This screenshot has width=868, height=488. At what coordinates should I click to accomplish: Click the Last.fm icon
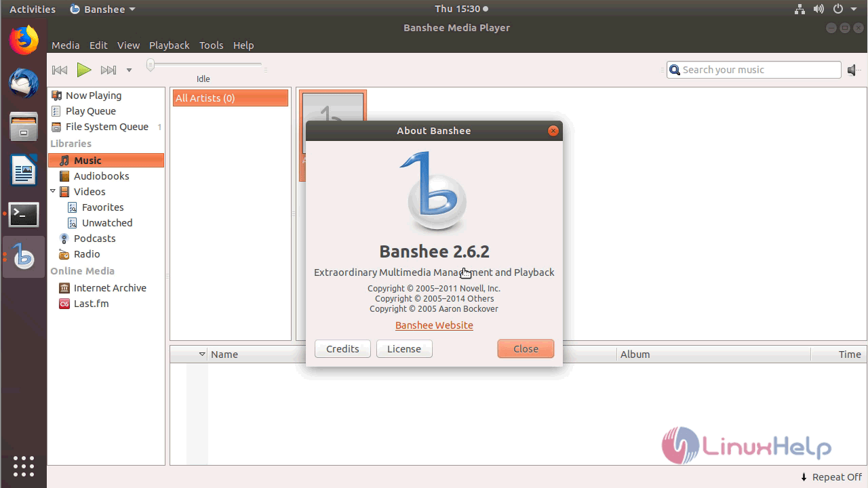[64, 304]
